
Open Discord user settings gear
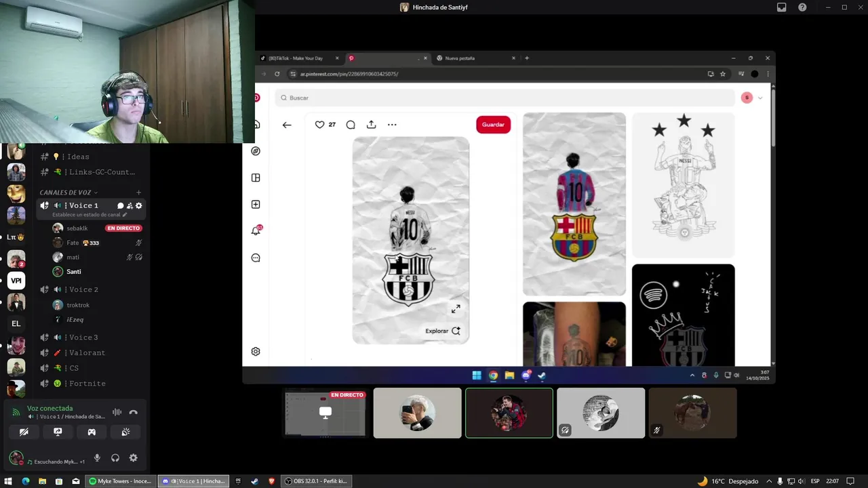pos(133,458)
